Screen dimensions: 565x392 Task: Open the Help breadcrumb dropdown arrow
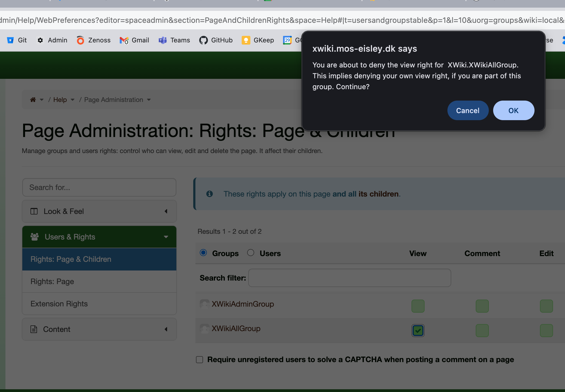(x=72, y=100)
